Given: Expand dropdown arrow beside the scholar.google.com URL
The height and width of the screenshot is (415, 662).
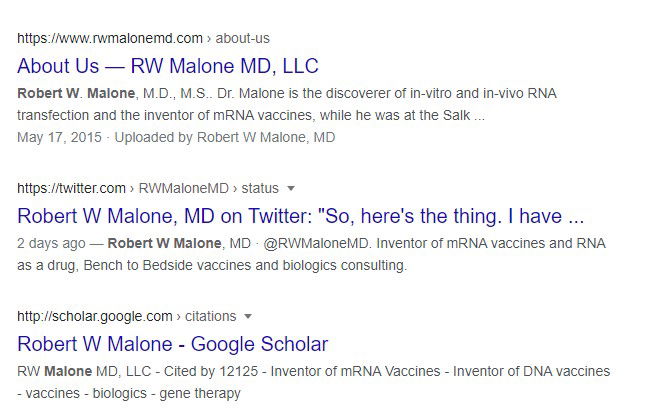Looking at the screenshot, I should click(x=248, y=316).
